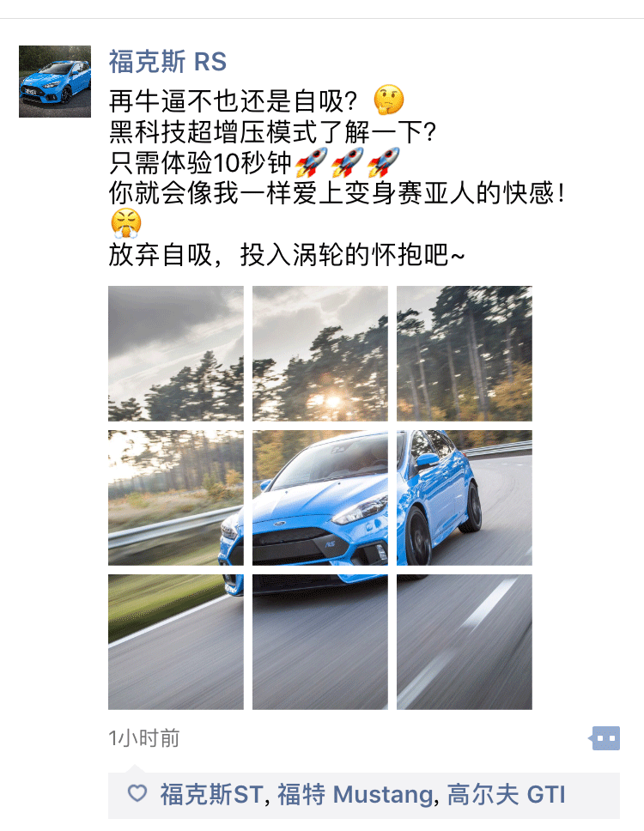
Task: Click the thinking face emoji in the post
Action: (388, 100)
